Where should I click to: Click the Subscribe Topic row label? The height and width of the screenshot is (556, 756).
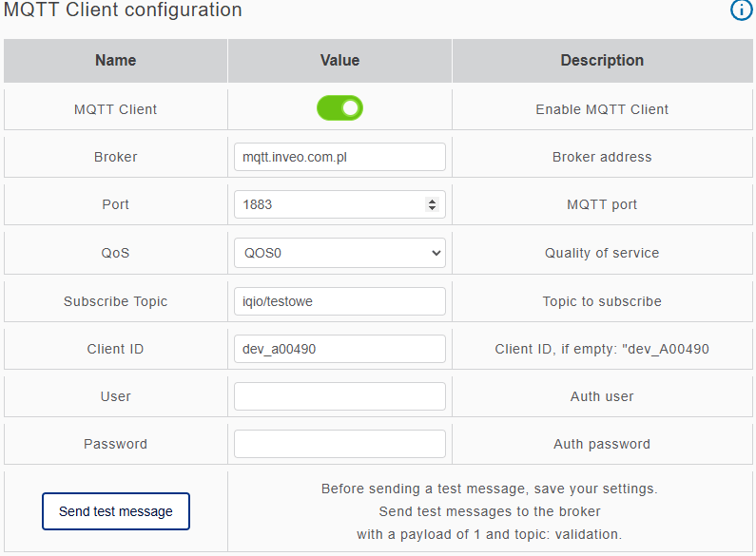(116, 301)
